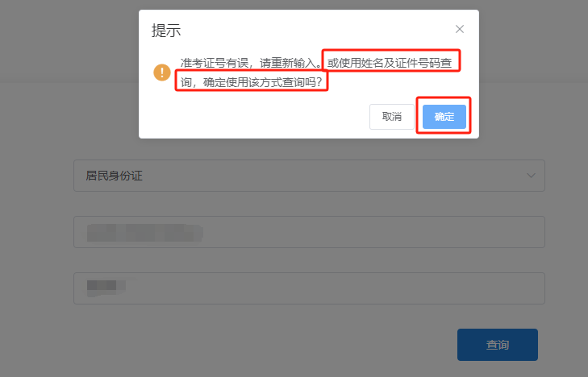Submit the search with 查询 button
Viewport: 588px width, 377px height.
[497, 345]
